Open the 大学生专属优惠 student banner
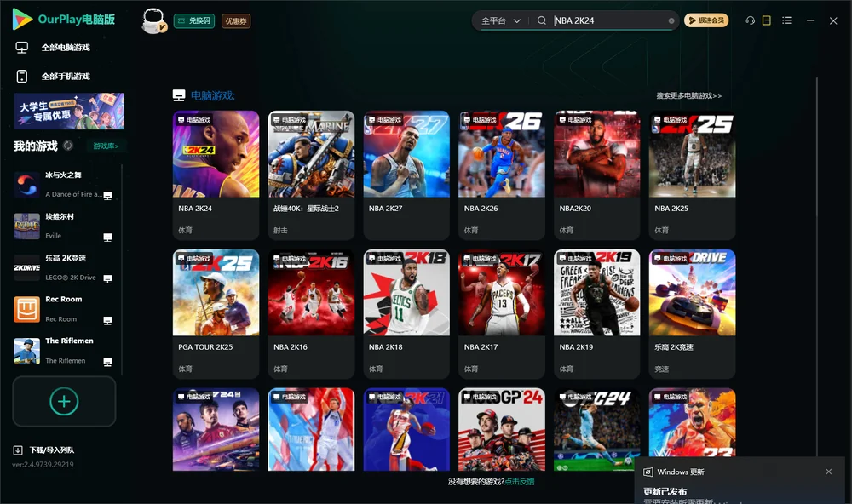The image size is (852, 504). pyautogui.click(x=70, y=112)
